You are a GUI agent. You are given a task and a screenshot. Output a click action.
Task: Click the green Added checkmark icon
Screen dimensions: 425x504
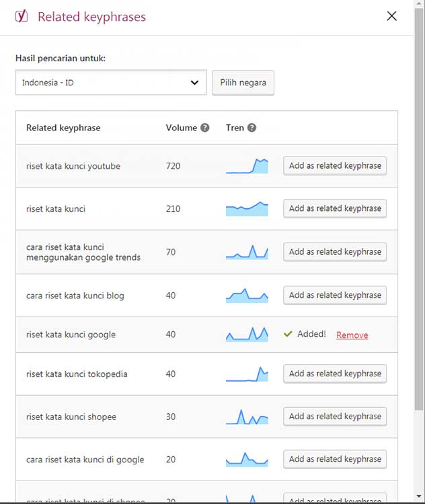[288, 334]
